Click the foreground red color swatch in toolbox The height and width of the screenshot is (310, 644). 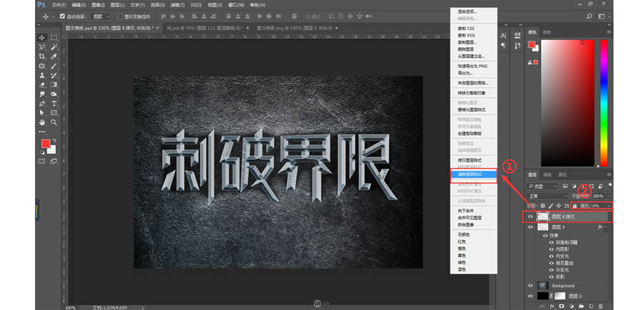45,144
